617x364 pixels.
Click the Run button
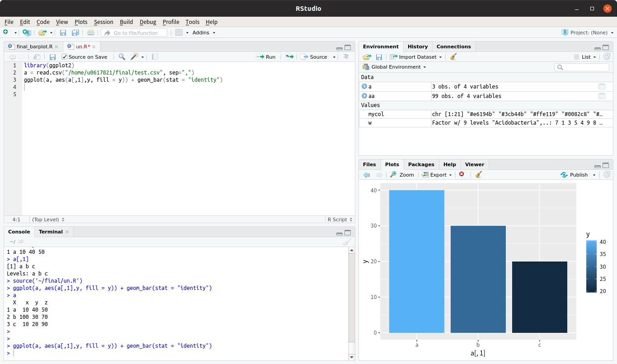(266, 57)
